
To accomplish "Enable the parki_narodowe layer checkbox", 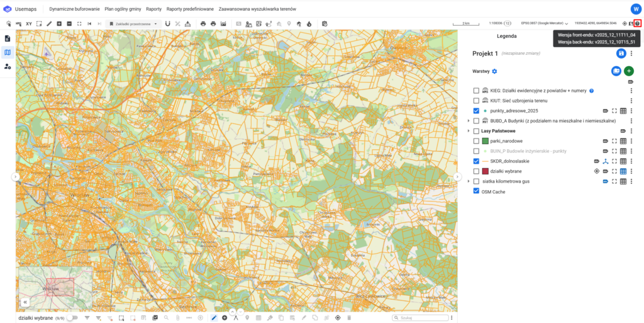I will pos(476,141).
